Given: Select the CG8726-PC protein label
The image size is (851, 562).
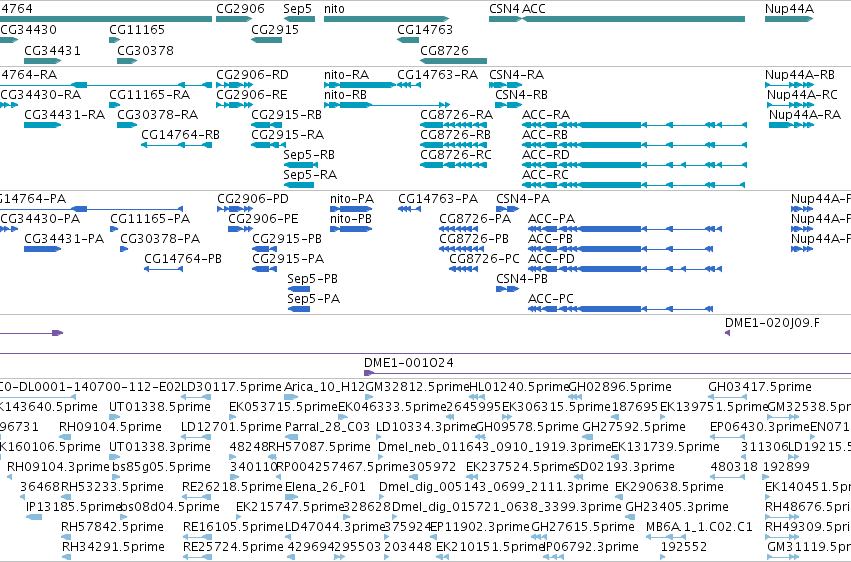Looking at the screenshot, I should (x=484, y=259).
